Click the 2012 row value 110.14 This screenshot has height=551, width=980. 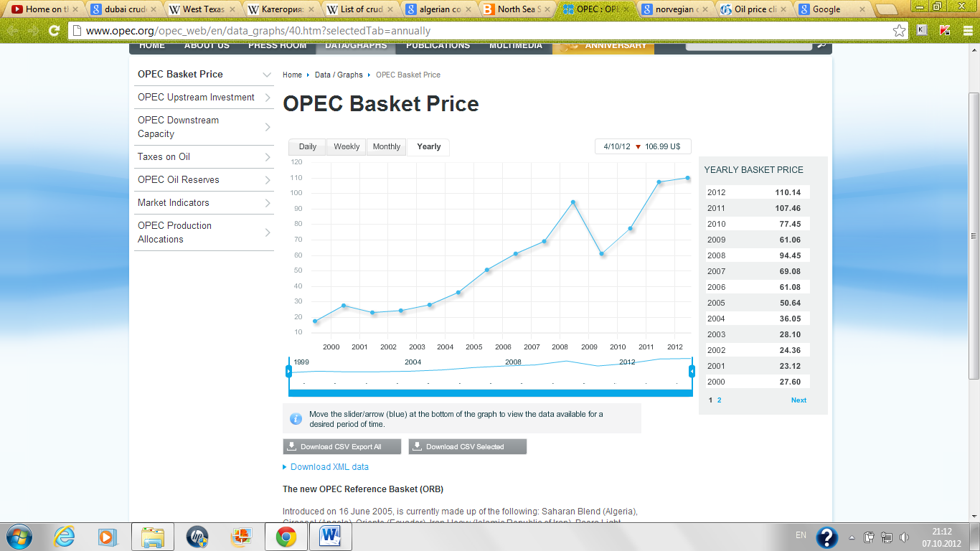[x=788, y=192]
